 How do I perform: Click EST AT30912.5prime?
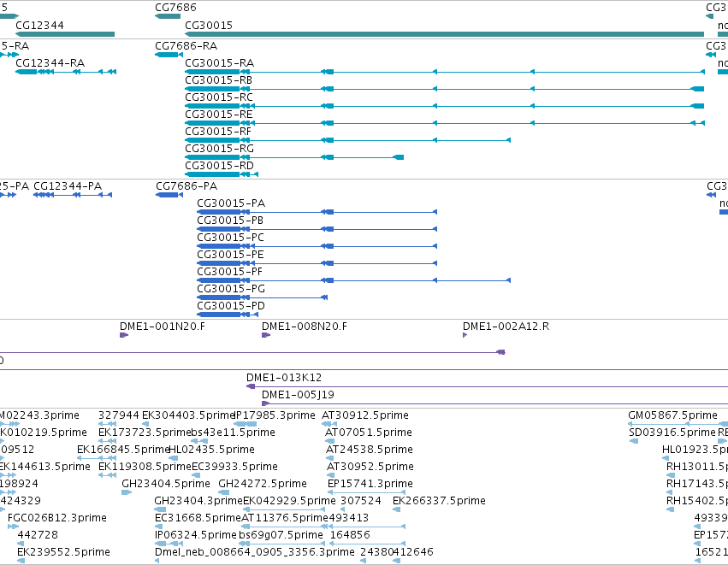365,415
